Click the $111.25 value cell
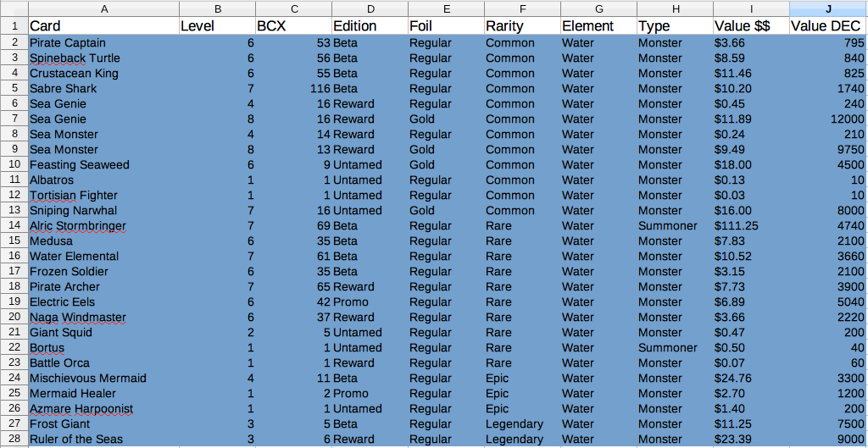The image size is (868, 448). [751, 225]
